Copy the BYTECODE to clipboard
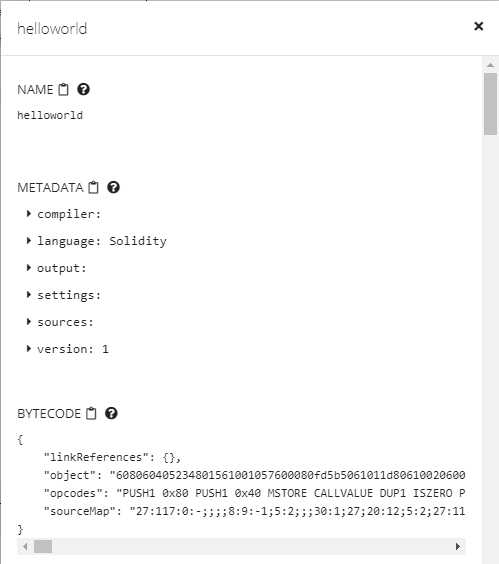 [x=91, y=413]
